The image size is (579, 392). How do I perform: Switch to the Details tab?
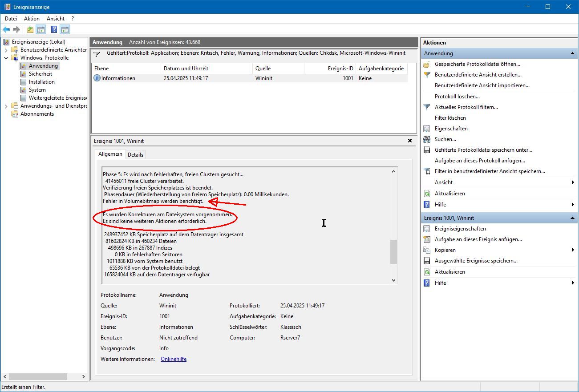(135, 155)
